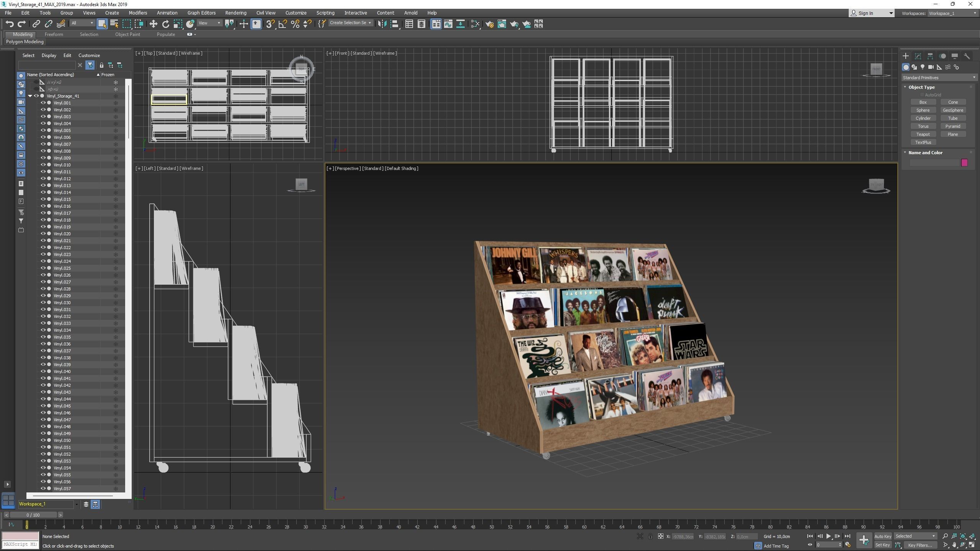This screenshot has width=980, height=551.
Task: Open the Create Selection Set dropdown
Action: point(350,23)
